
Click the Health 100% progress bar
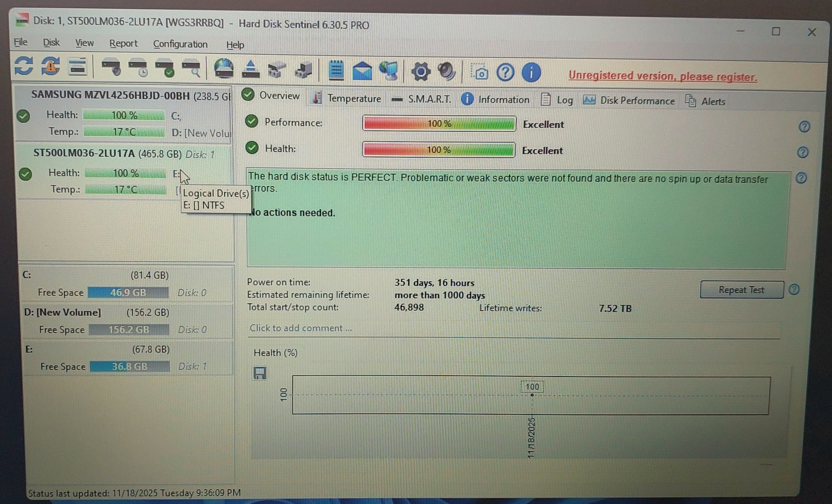(438, 150)
